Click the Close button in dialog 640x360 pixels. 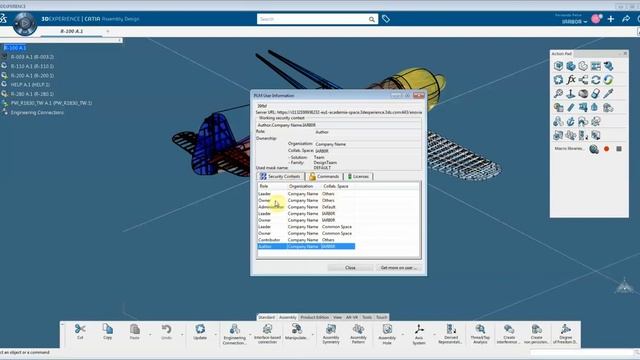tap(350, 268)
